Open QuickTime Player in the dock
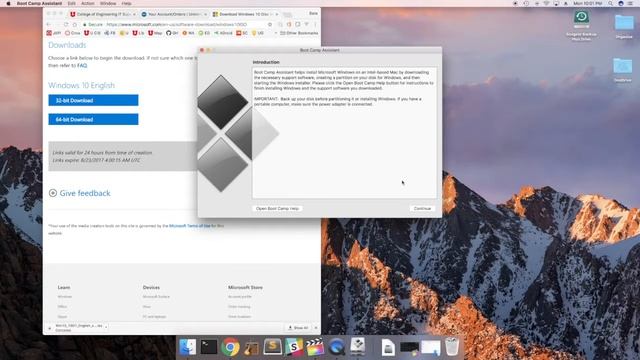 point(336,347)
